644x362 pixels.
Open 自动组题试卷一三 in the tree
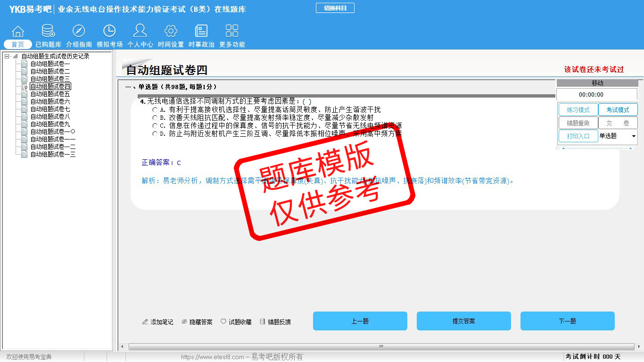coord(53,155)
